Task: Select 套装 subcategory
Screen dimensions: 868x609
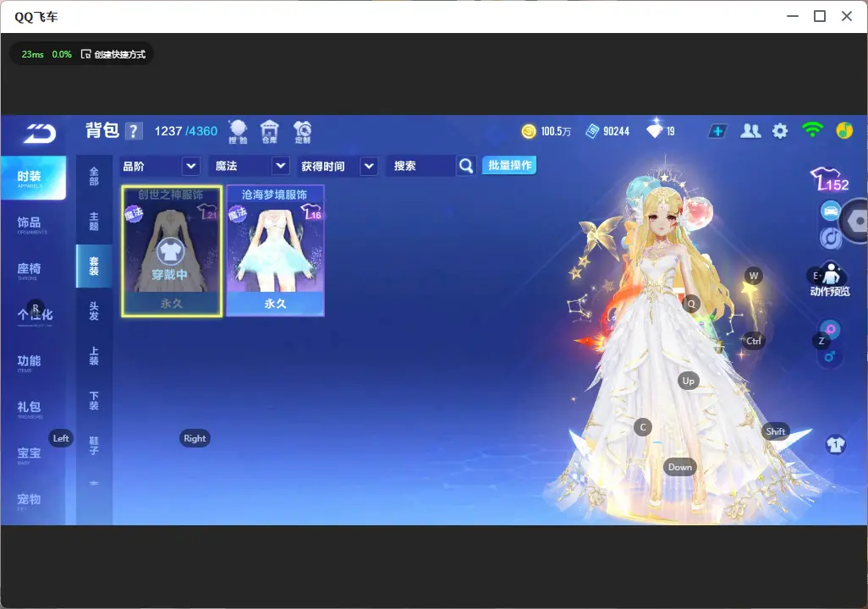Action: tap(94, 266)
